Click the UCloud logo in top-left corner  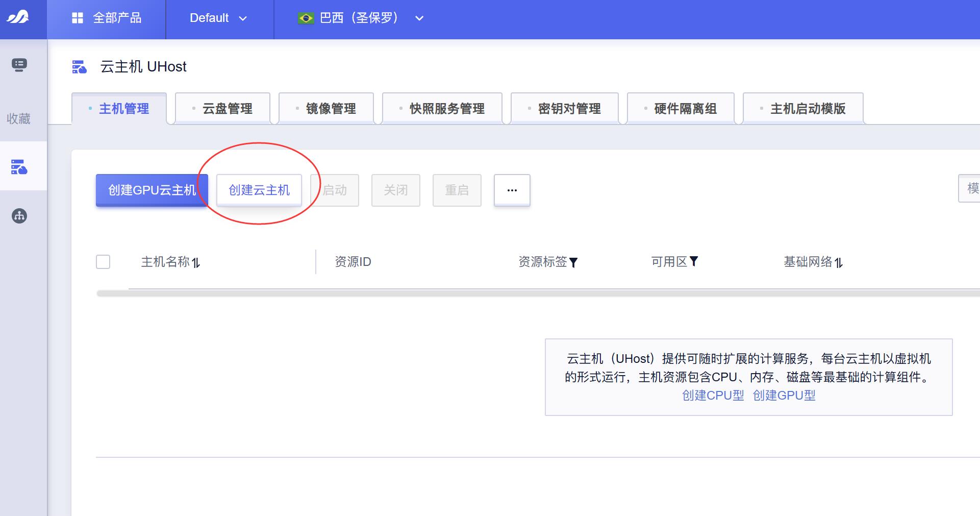[x=18, y=18]
